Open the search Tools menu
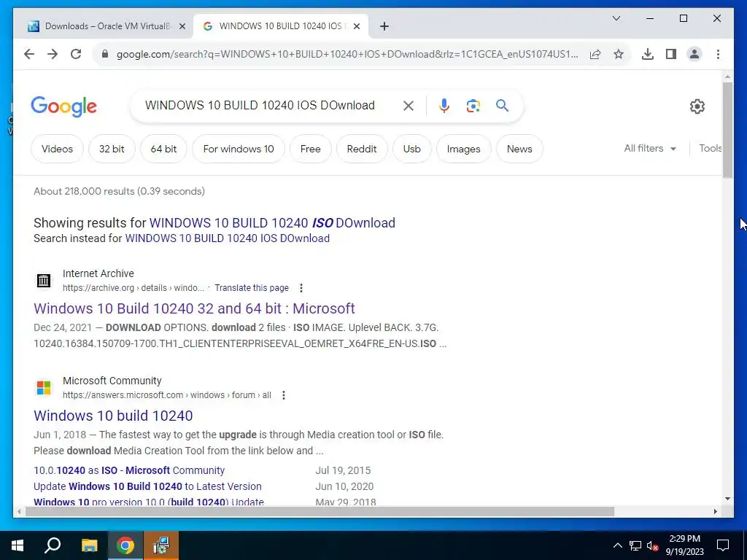 (711, 149)
